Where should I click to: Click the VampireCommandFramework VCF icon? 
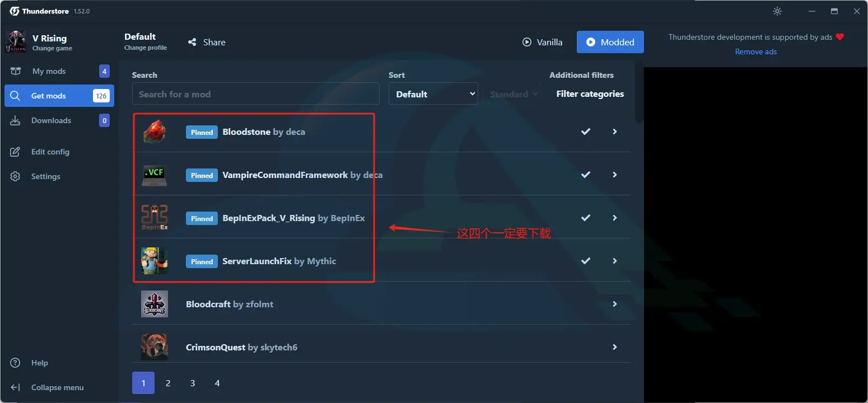[x=155, y=175]
